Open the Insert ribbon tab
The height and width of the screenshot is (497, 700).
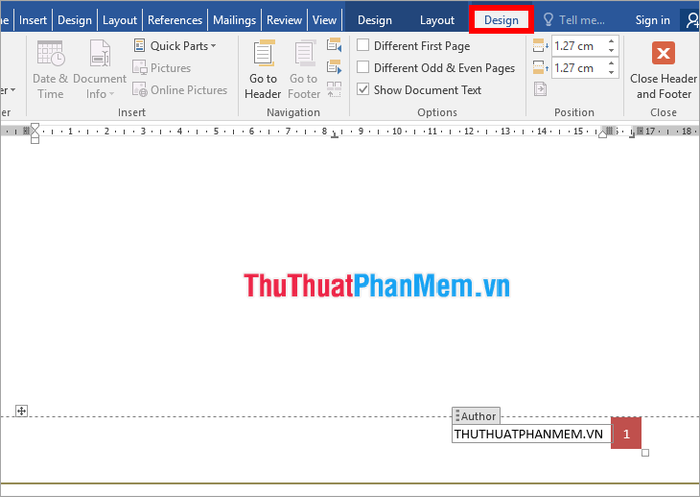point(33,20)
